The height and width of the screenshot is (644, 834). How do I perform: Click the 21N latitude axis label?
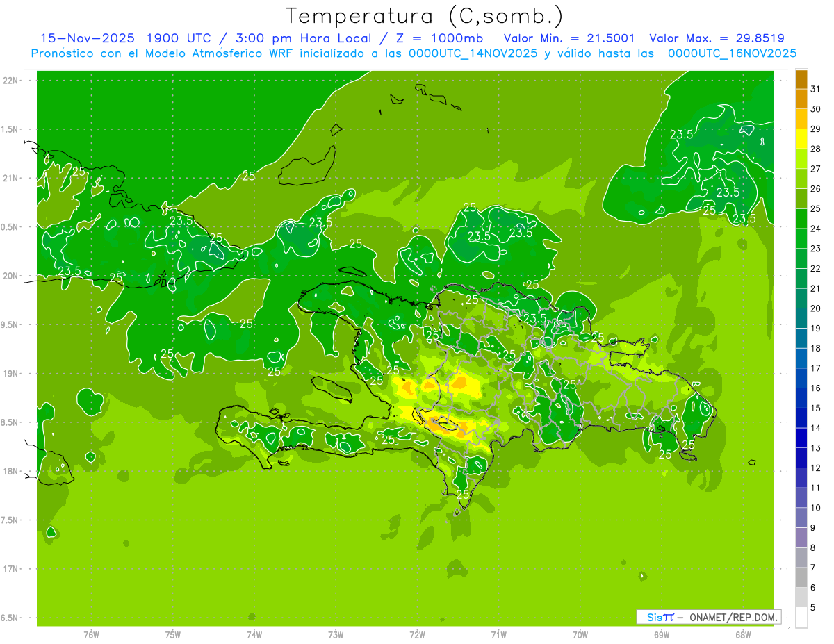(x=12, y=178)
